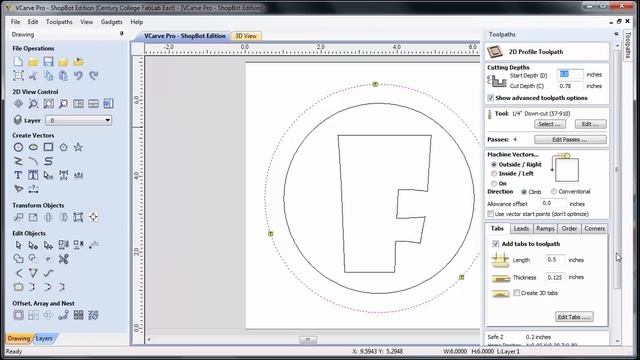Select the Draw Star tool
This screenshot has height=360, width=640.
(78, 147)
